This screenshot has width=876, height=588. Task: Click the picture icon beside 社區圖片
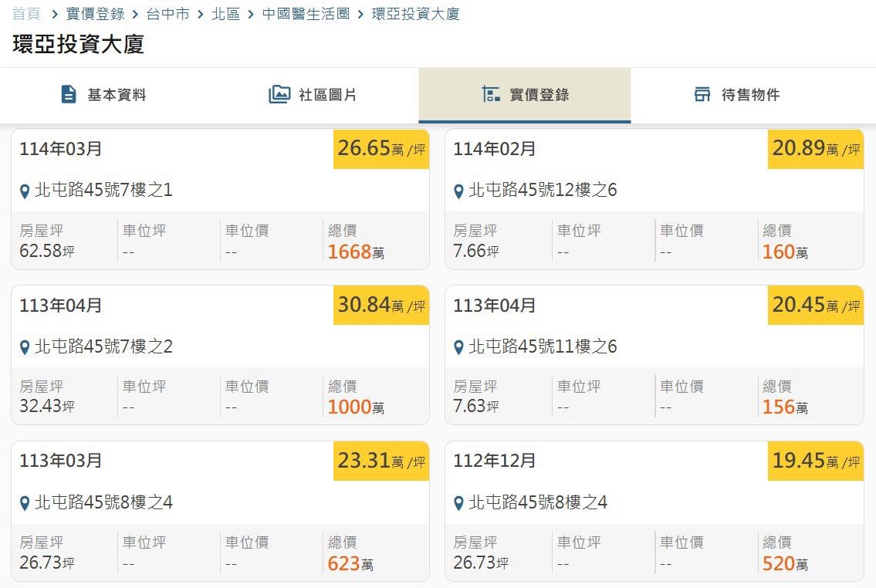click(x=279, y=94)
